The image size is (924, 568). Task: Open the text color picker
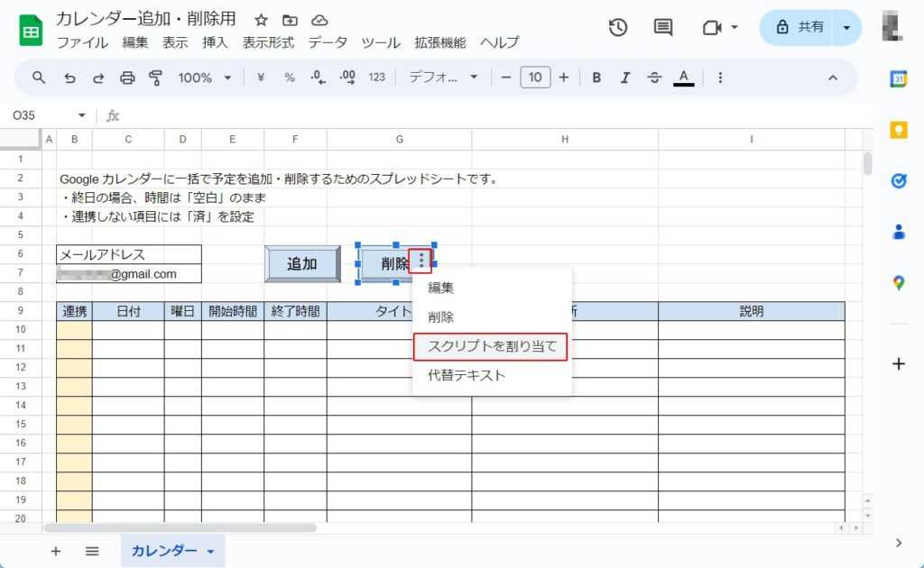click(x=683, y=78)
